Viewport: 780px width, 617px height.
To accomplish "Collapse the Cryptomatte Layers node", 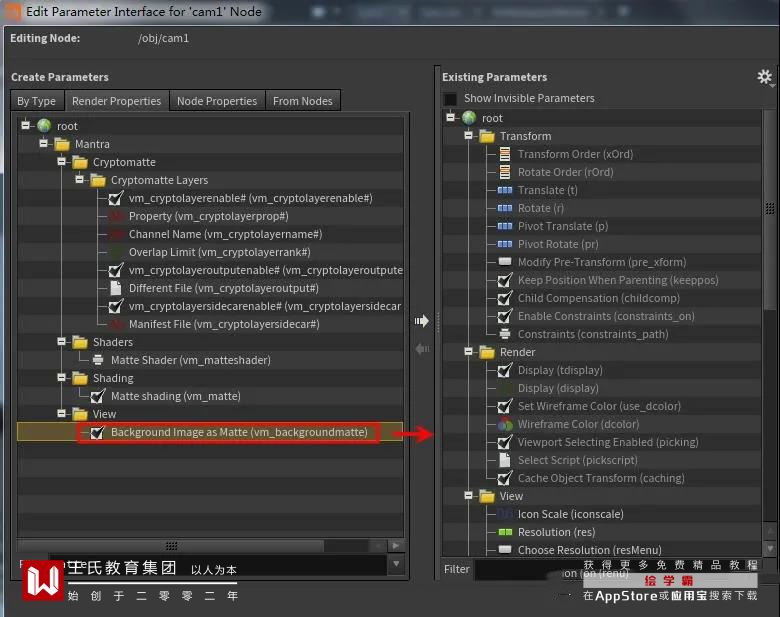I will (79, 179).
